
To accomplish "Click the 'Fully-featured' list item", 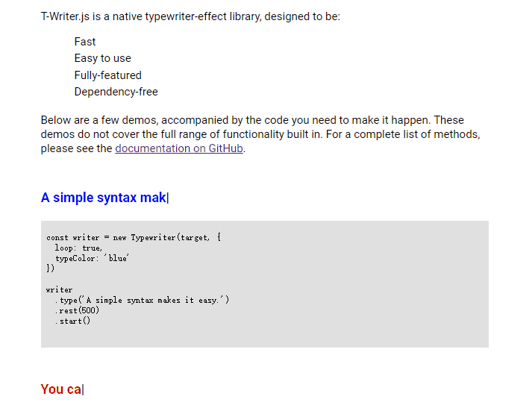I will [107, 75].
